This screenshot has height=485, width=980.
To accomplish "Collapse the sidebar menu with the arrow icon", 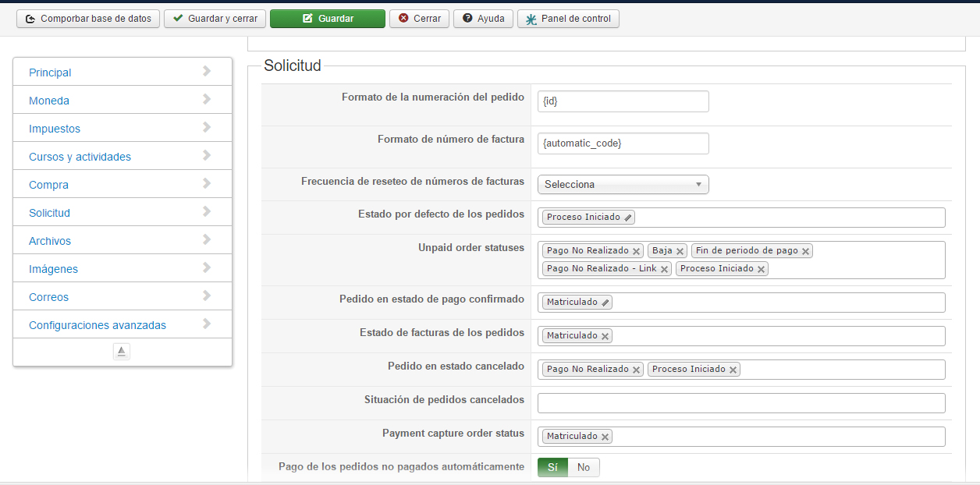I will (121, 352).
